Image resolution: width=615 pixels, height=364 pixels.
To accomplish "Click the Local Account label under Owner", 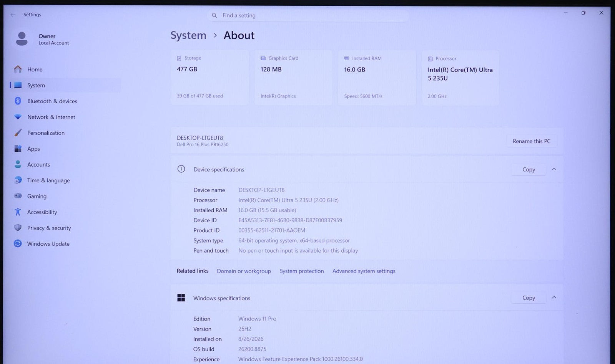I will [53, 43].
